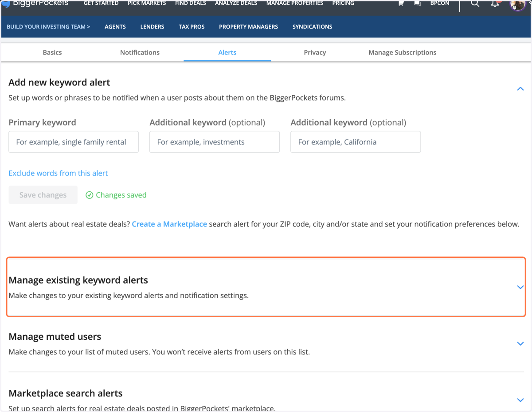Open the user profile avatar
Image resolution: width=532 pixels, height=412 pixels.
pyautogui.click(x=517, y=4)
